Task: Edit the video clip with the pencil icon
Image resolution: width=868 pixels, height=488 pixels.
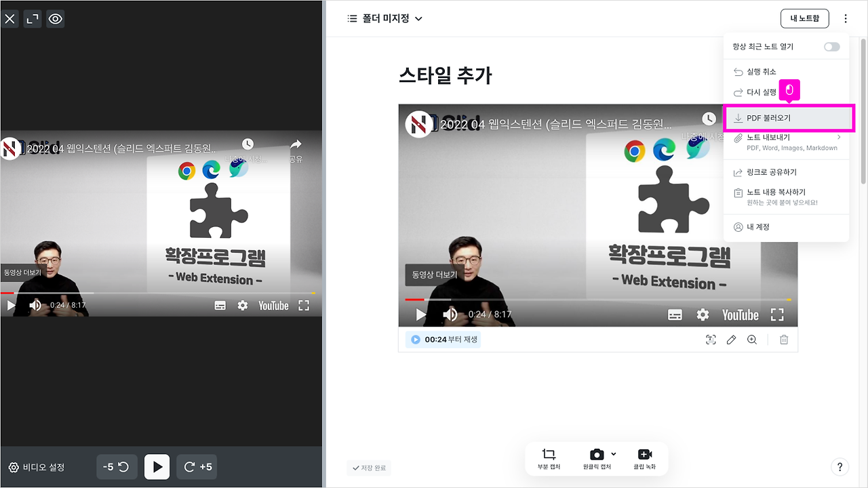Action: pos(731,340)
